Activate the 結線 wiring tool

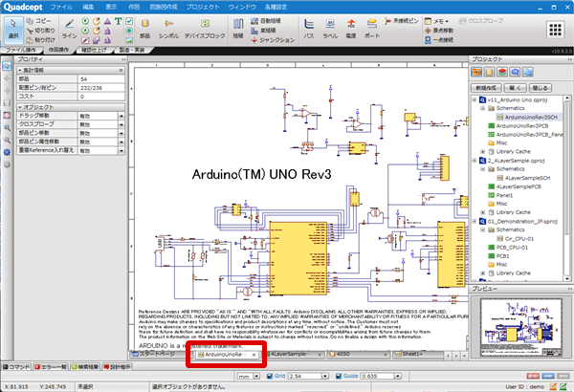pyautogui.click(x=238, y=29)
